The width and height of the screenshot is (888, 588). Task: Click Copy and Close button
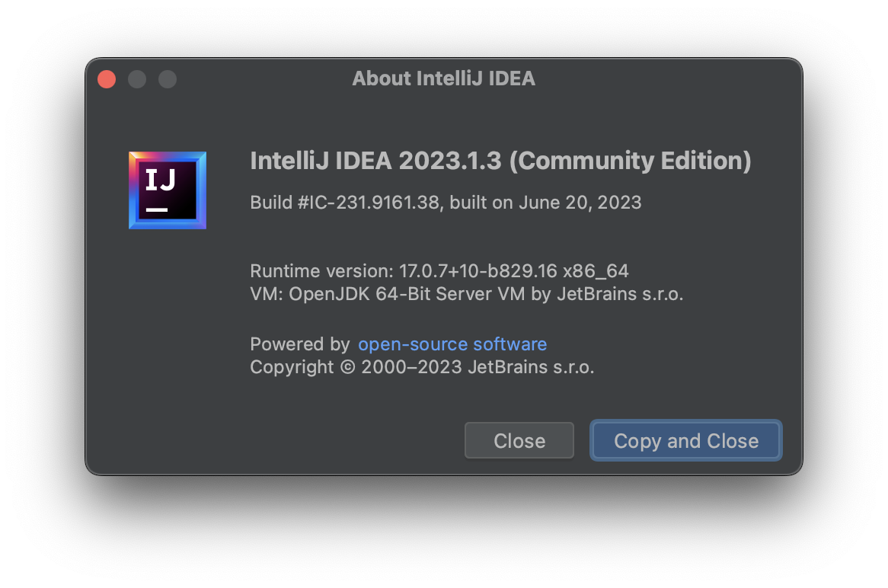coord(686,440)
